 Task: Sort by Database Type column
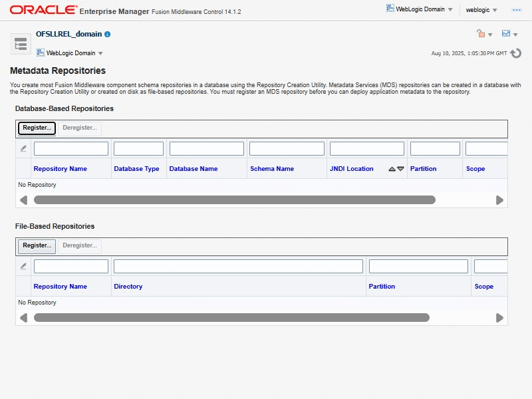136,169
